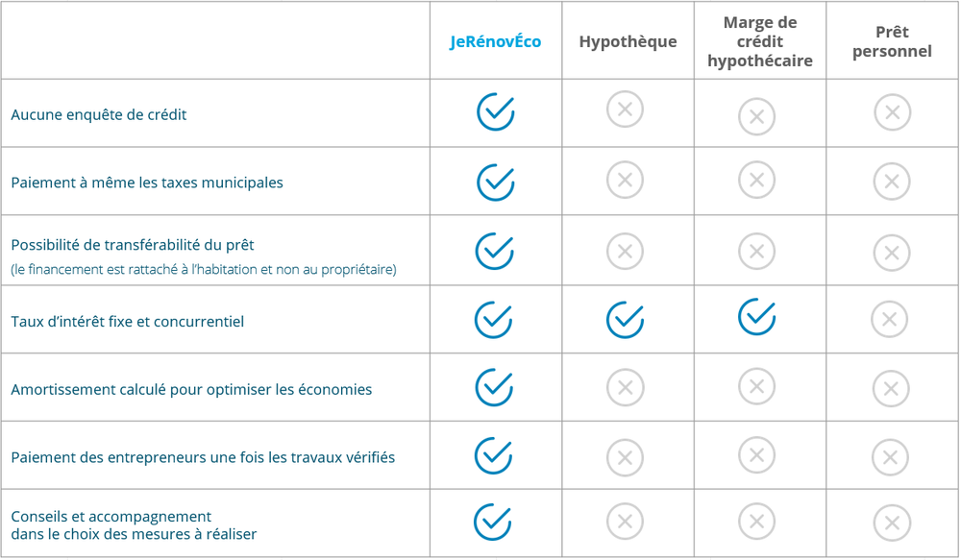Click Possibilité de transférabilité du prêt text

(x=133, y=245)
